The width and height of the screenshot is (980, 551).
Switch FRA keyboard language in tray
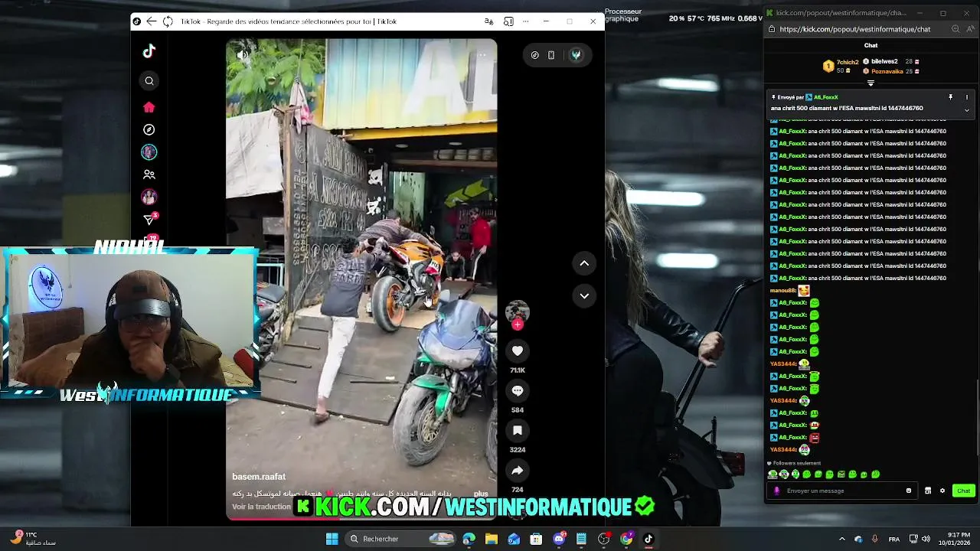click(x=894, y=539)
